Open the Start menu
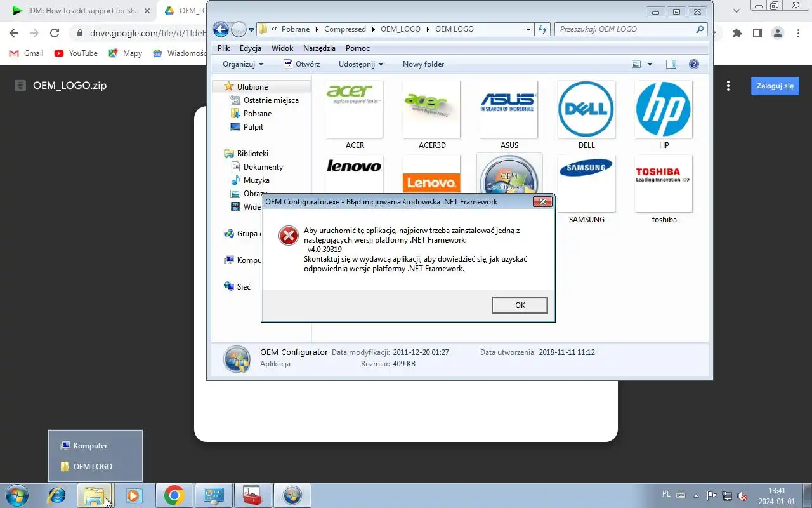 coord(16,495)
